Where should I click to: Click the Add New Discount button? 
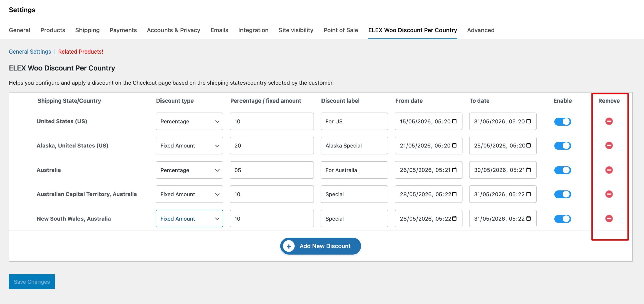[x=320, y=246]
